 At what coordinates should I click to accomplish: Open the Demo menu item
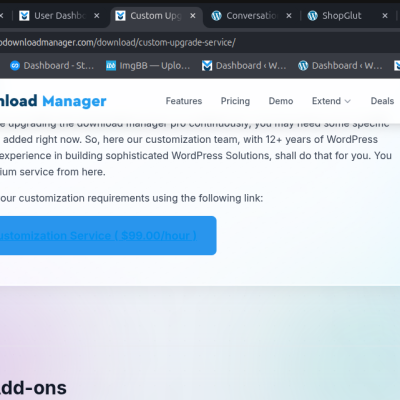click(x=281, y=101)
